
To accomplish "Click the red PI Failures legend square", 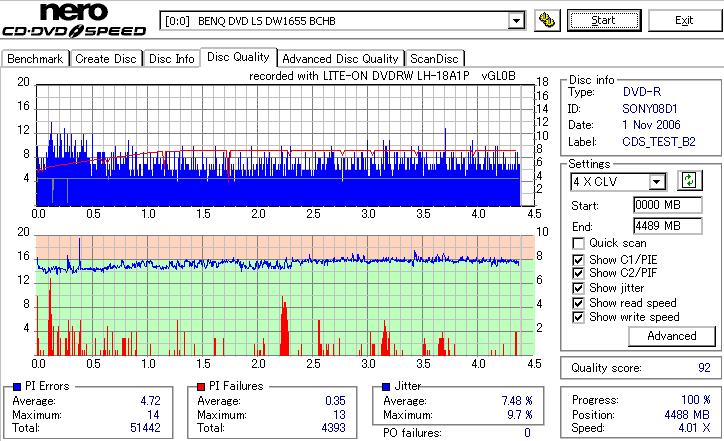I will tap(201, 387).
